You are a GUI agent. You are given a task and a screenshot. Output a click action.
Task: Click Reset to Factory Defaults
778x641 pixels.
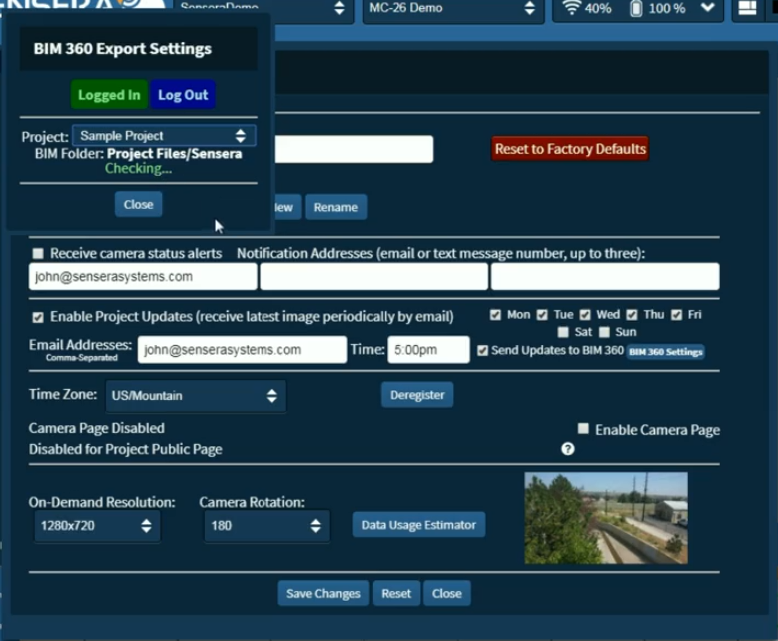pos(570,149)
